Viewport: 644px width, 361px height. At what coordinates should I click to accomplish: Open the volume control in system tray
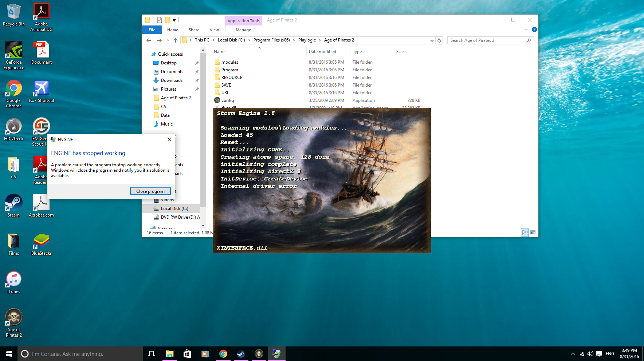tap(590, 354)
